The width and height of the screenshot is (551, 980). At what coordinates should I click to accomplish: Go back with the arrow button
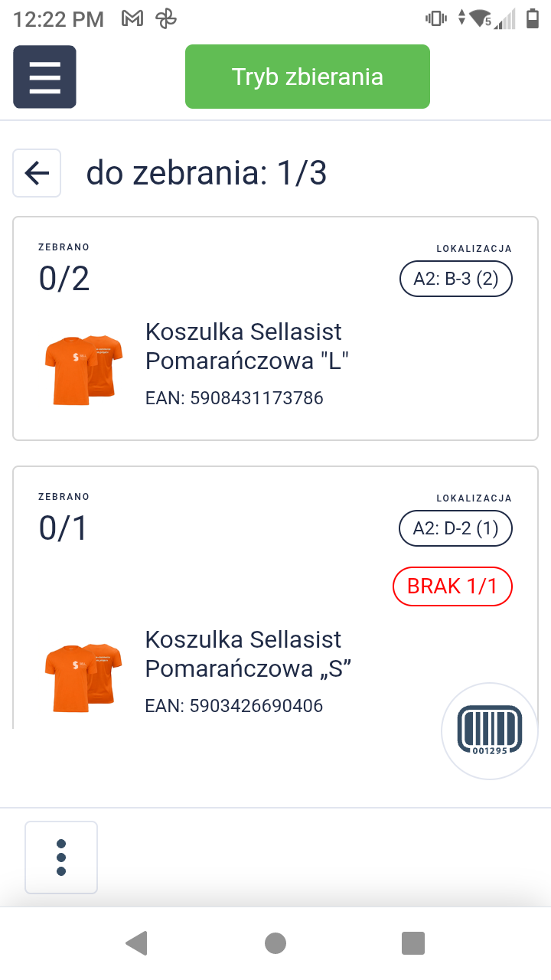click(x=37, y=173)
